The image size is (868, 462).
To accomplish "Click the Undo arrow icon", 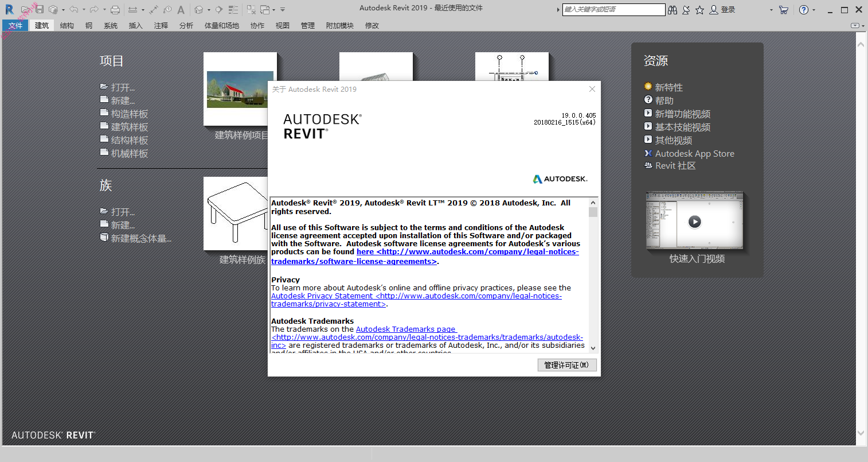I will click(x=74, y=10).
